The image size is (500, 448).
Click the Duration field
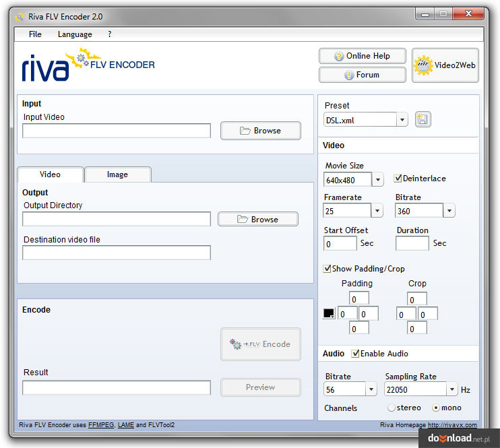412,244
